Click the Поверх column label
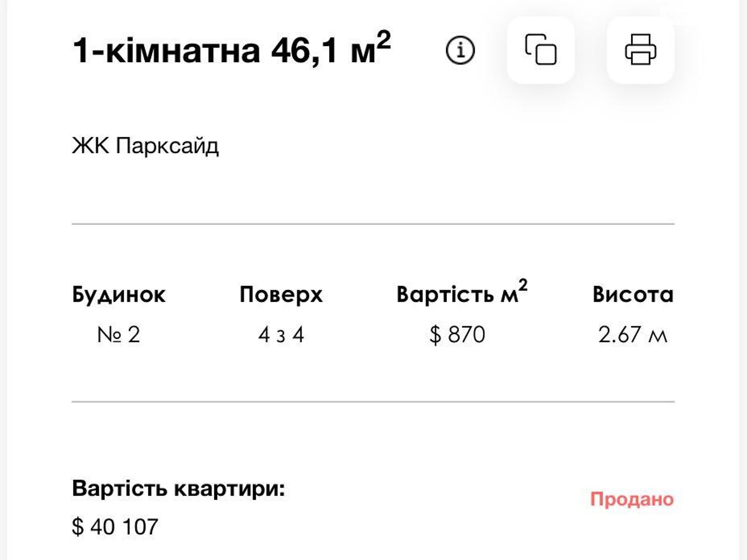Image resolution: width=747 pixels, height=560 pixels. pyautogui.click(x=281, y=294)
